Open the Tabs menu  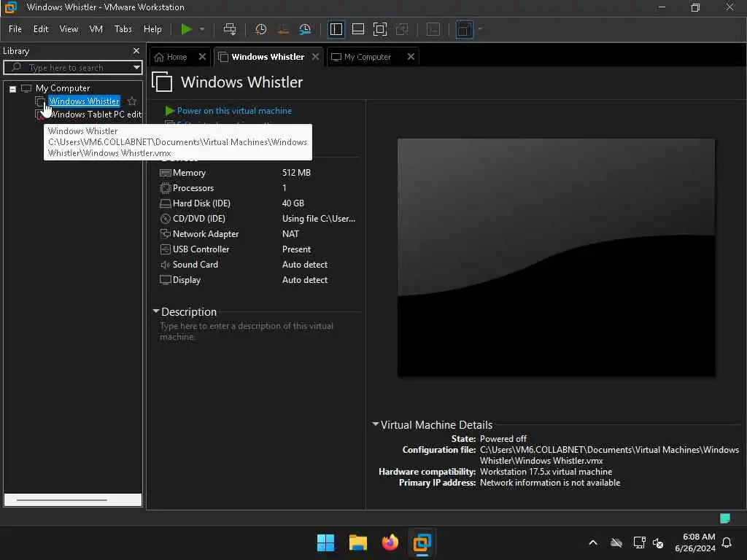click(x=123, y=29)
